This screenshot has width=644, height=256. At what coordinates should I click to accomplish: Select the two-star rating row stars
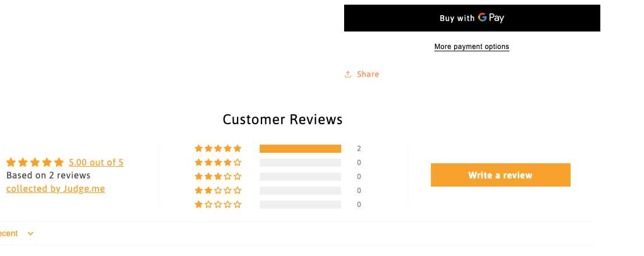tap(218, 191)
